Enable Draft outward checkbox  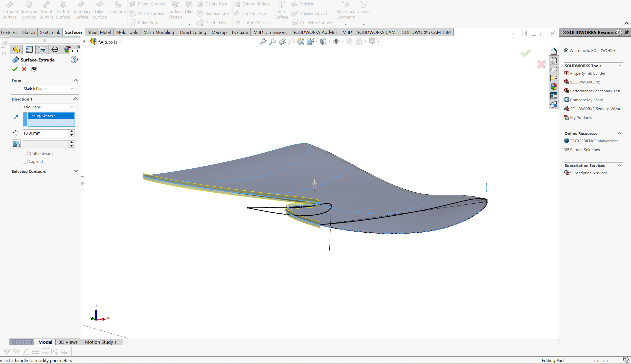pos(25,154)
